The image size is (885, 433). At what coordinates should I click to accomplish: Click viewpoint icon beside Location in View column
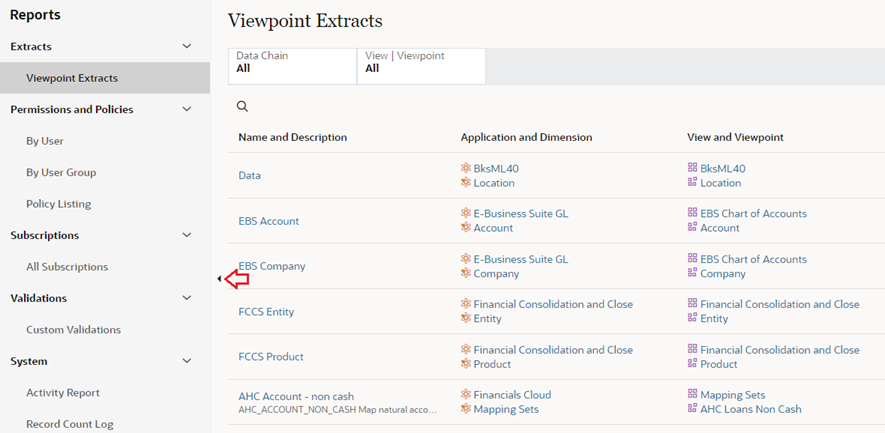692,182
